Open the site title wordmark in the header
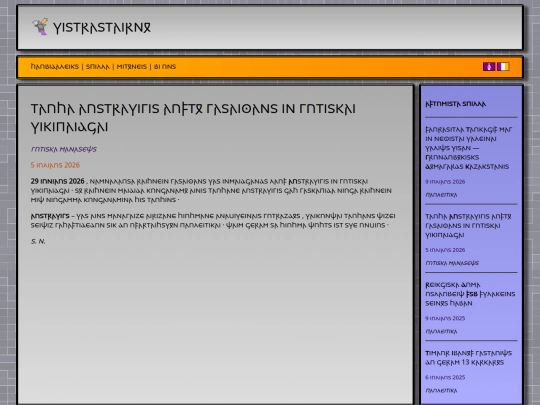540x405 pixels. [x=102, y=28]
